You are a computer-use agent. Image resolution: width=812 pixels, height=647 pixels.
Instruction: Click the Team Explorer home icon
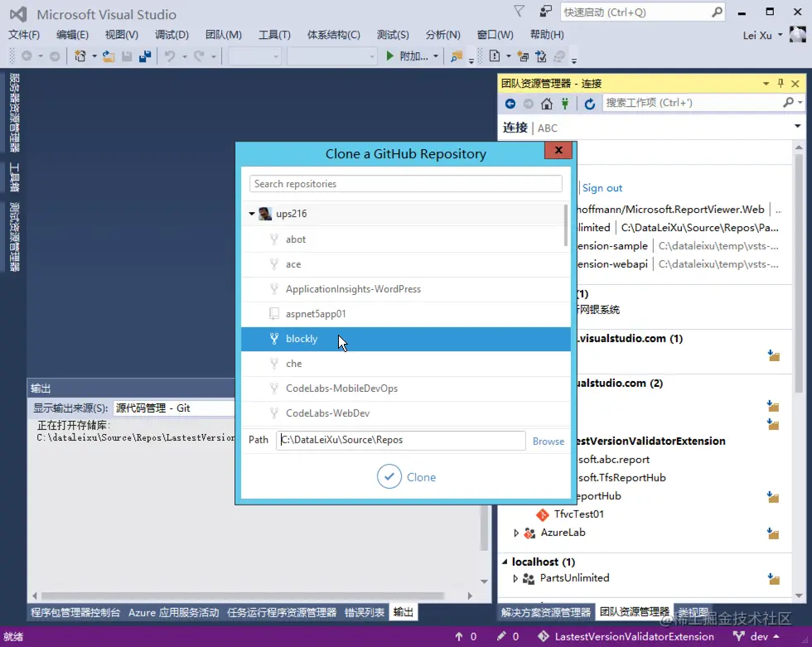[x=546, y=104]
